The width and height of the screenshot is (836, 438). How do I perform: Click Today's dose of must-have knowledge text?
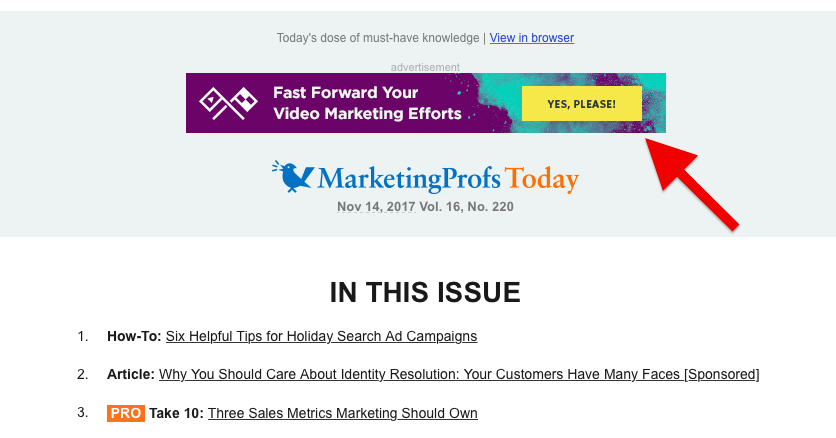[378, 38]
